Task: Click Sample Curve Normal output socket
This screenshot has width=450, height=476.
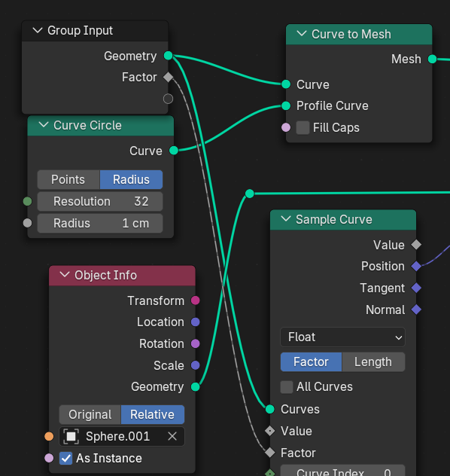Action: pyautogui.click(x=416, y=310)
